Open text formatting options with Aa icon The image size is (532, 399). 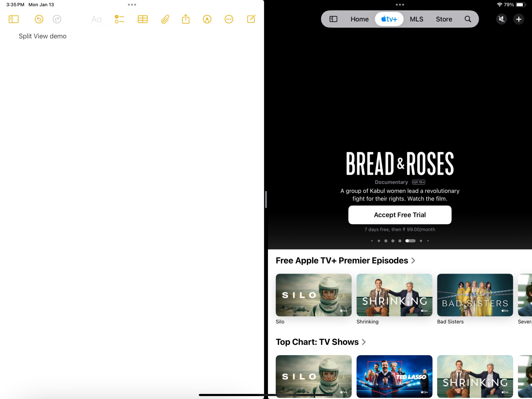[x=96, y=19]
